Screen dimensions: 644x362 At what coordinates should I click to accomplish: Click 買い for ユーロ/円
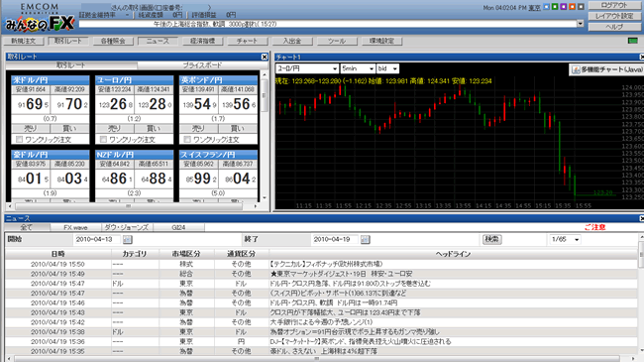[x=154, y=128]
